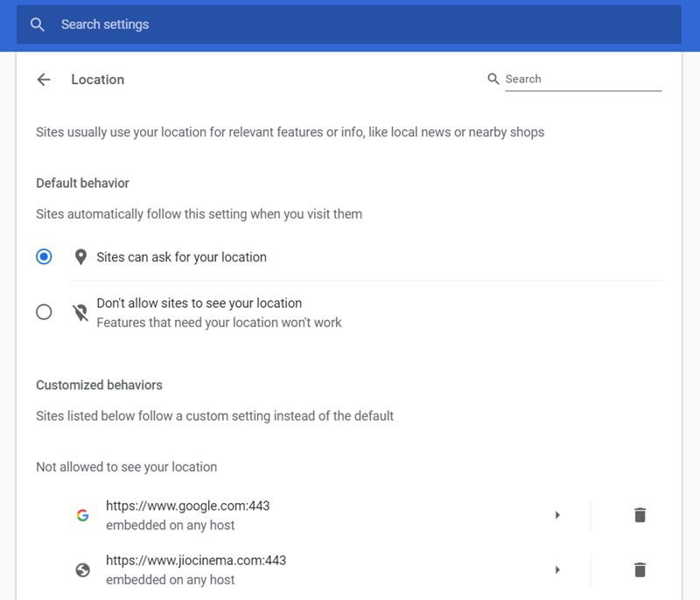700x600 pixels.
Task: Click the globe icon beside jiocinema.com
Action: 81,571
